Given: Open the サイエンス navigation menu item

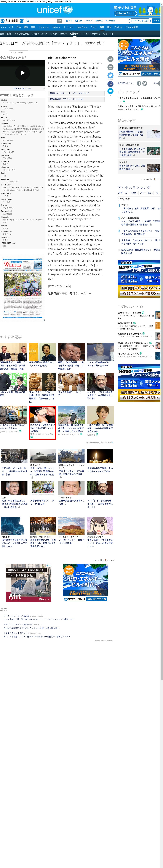Looking at the screenshot, I should click(x=43, y=27).
